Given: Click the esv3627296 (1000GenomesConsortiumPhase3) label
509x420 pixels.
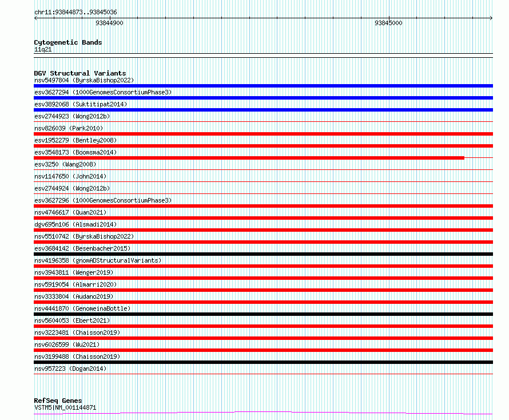Looking at the screenshot, I should pyautogui.click(x=103, y=200).
